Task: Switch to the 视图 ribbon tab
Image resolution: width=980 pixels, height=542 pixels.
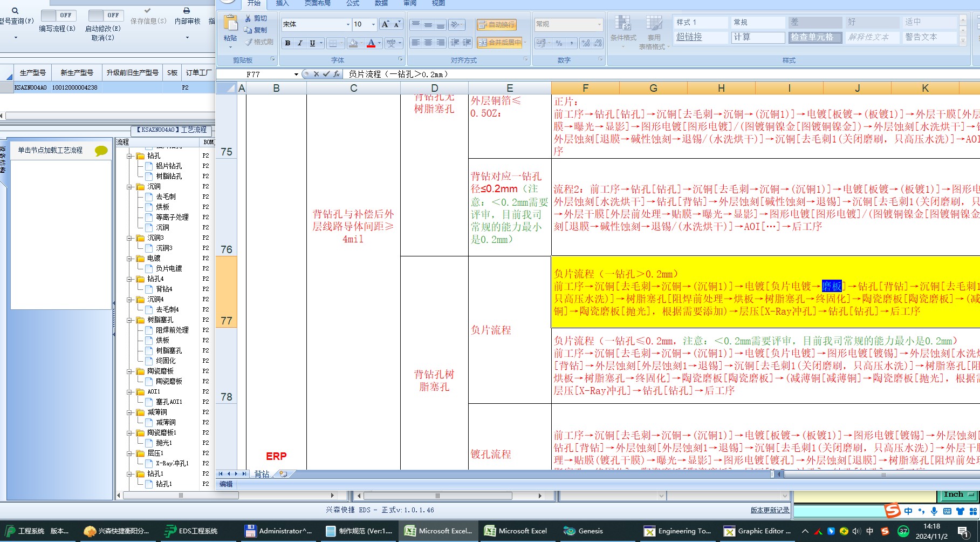Action: point(438,3)
